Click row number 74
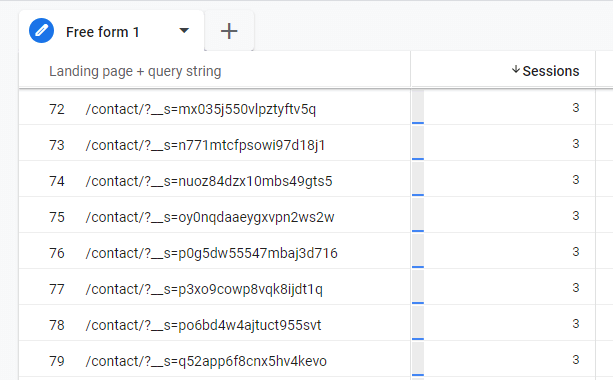 [x=57, y=181]
